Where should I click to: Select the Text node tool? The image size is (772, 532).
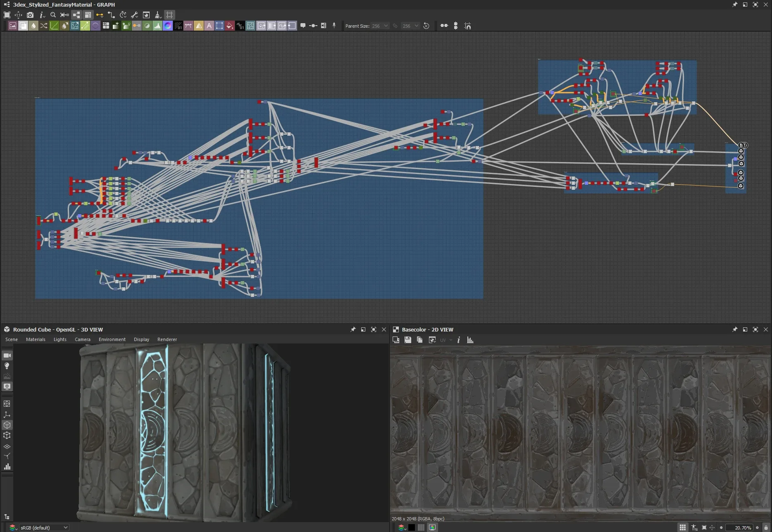pyautogui.click(x=209, y=25)
